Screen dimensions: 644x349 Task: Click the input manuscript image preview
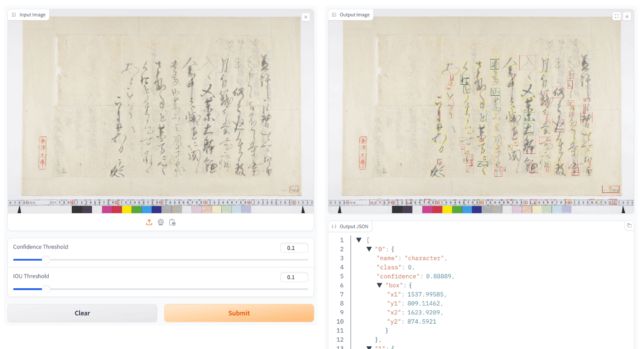(161, 111)
